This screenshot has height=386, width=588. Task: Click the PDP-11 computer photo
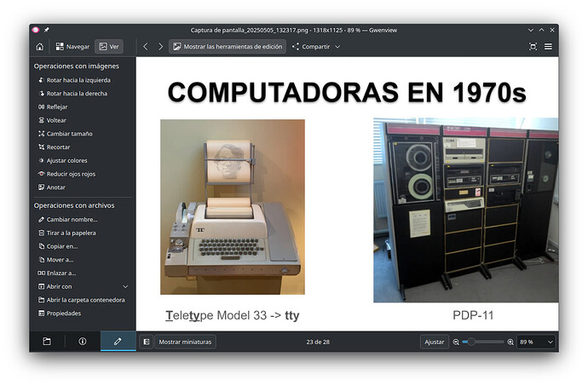[x=466, y=210]
